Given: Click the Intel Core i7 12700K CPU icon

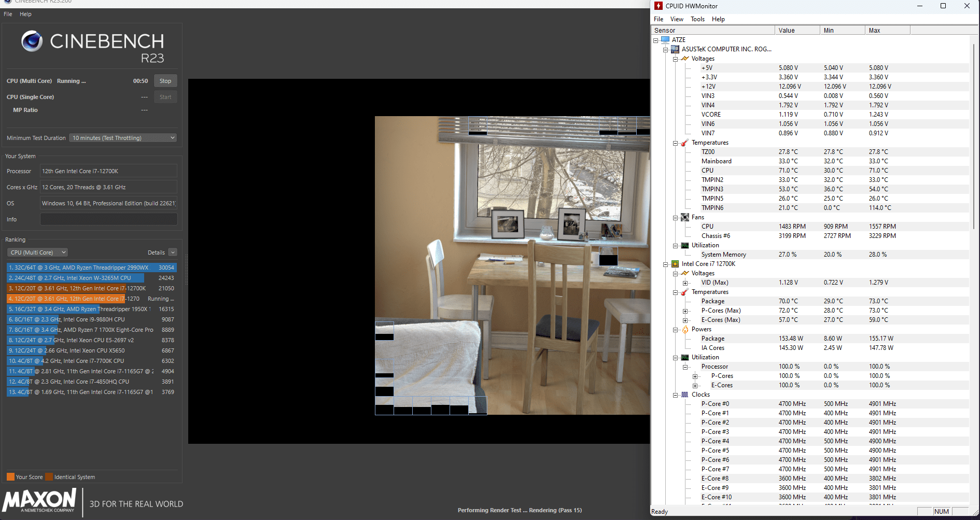Looking at the screenshot, I should (x=675, y=264).
